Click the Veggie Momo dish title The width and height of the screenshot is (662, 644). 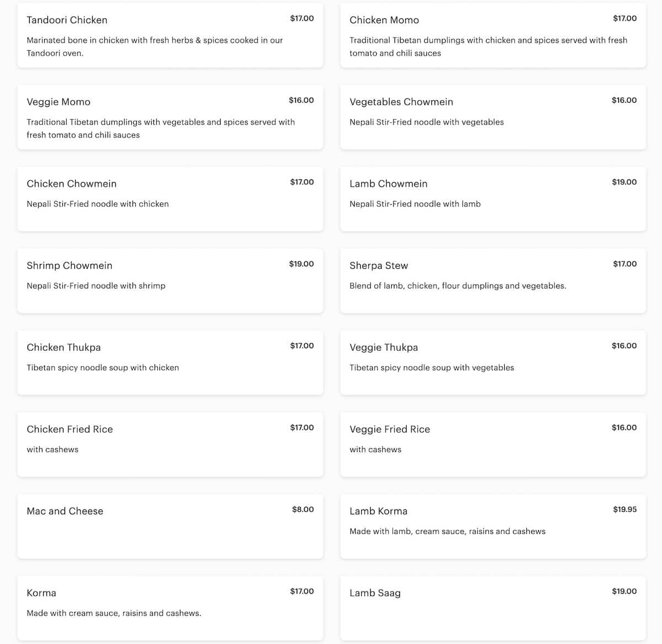(x=58, y=102)
